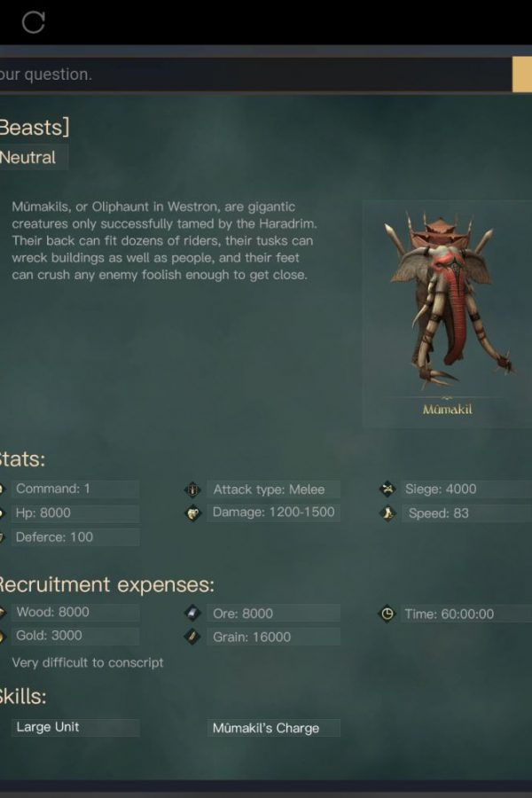This screenshot has width=532, height=798.
Task: Open the Mûmakil's Charge skill
Action: (x=273, y=728)
